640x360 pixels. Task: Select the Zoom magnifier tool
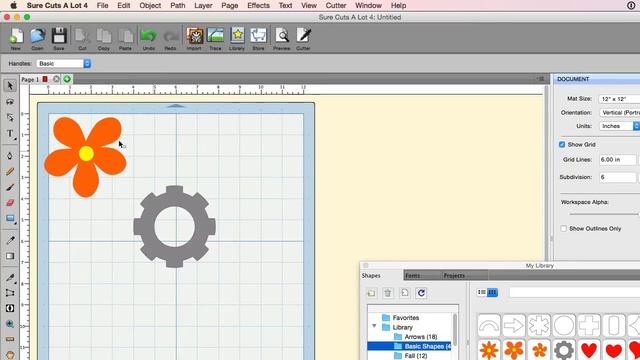tap(10, 324)
